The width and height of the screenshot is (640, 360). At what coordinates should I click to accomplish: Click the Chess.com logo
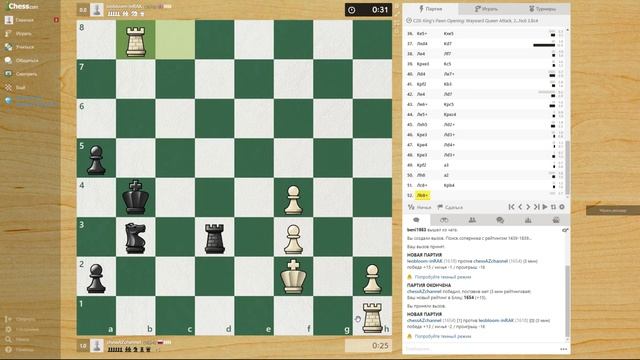21,6
